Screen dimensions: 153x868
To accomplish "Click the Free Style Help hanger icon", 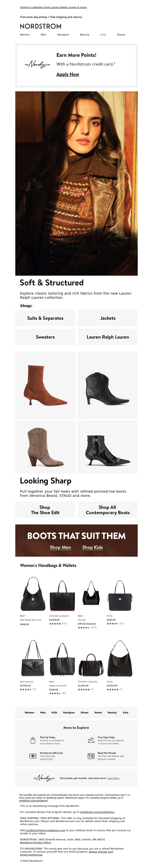I will 91,740.
